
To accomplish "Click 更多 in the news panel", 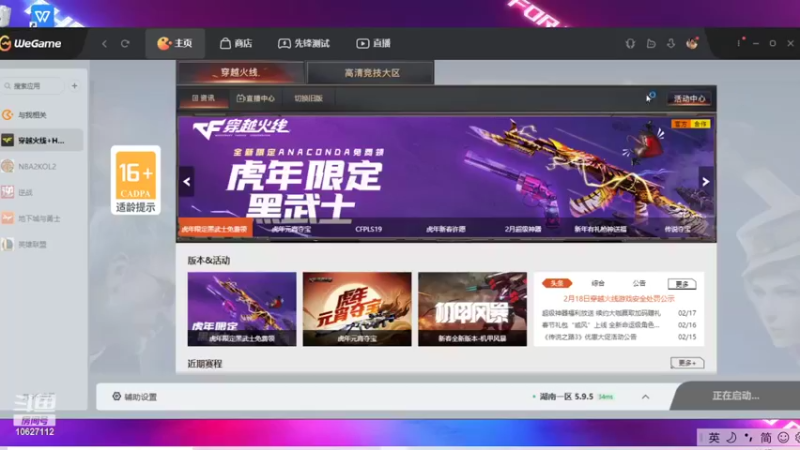I will pos(682,284).
